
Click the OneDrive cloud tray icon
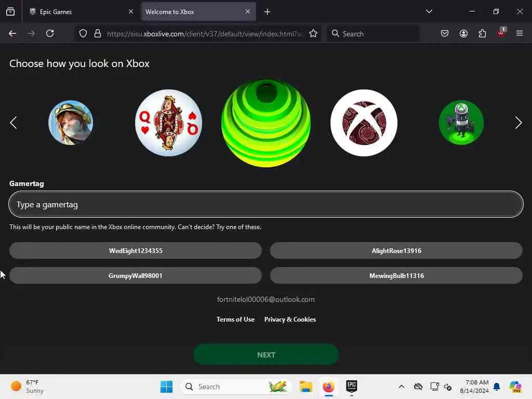click(x=418, y=387)
